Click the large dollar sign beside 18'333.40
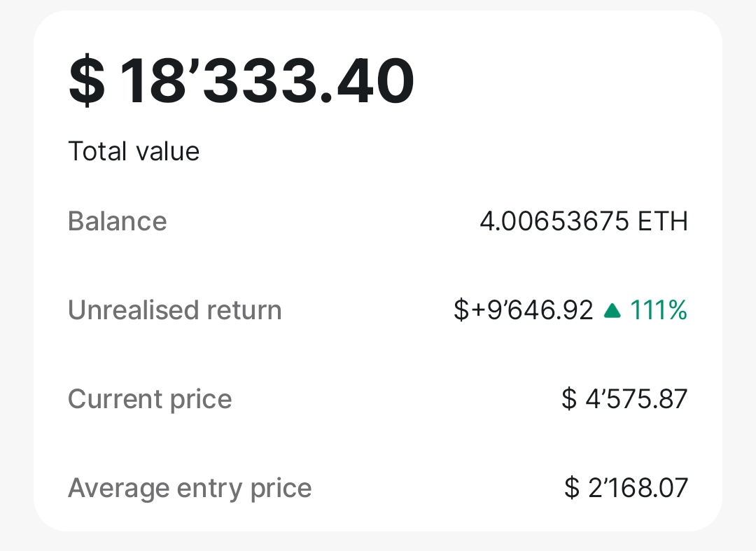 point(87,81)
